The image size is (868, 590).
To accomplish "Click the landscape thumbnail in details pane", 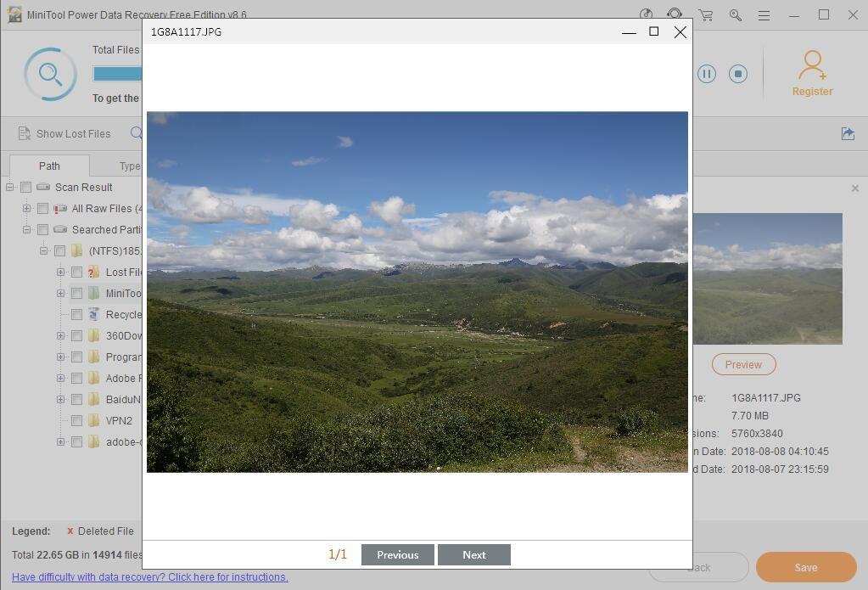I will tap(767, 278).
